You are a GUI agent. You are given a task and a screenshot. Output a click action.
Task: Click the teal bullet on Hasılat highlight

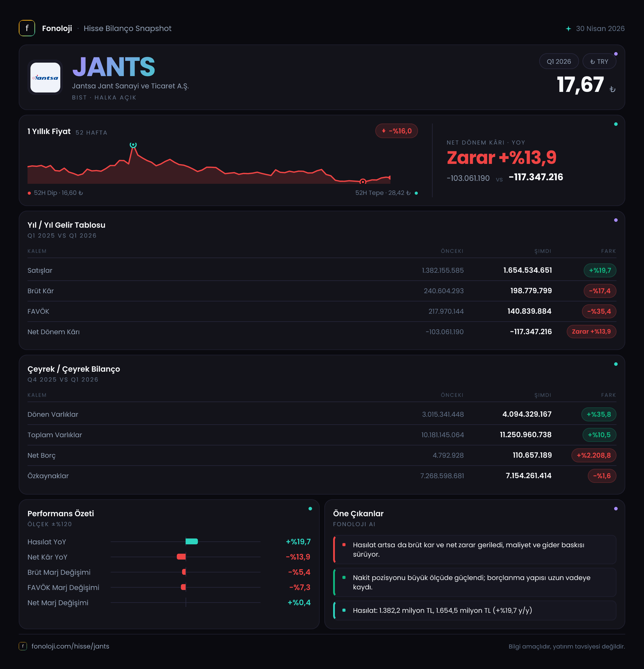(344, 610)
